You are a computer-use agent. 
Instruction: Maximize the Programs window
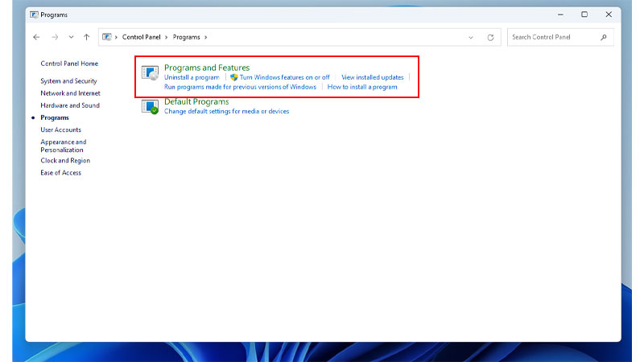click(584, 14)
